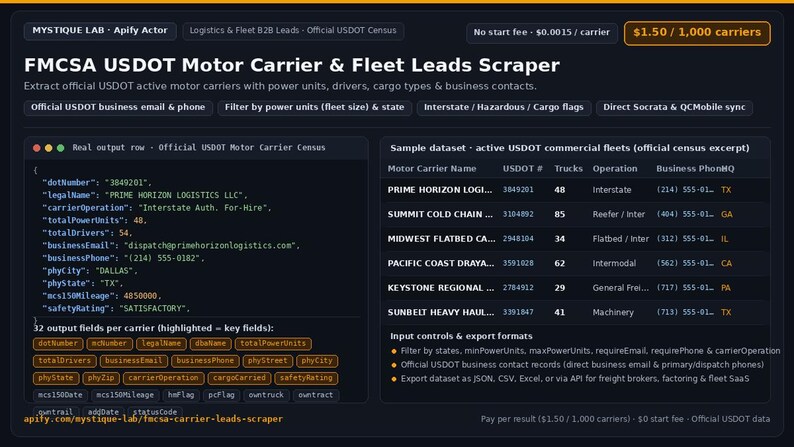Click the Intermodal operation cell
The height and width of the screenshot is (447, 794).
pyautogui.click(x=614, y=263)
